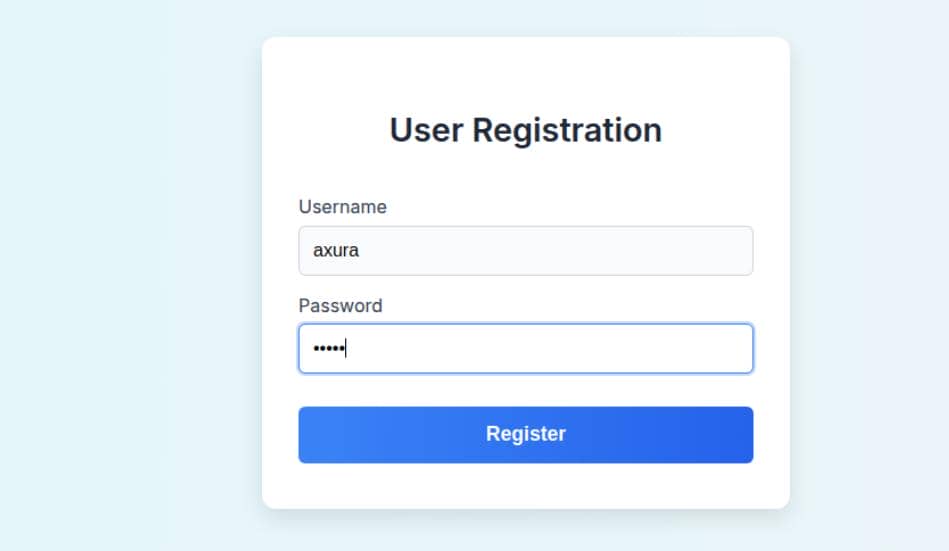Click the Register button
Screen dimensions: 949x551
click(x=525, y=434)
